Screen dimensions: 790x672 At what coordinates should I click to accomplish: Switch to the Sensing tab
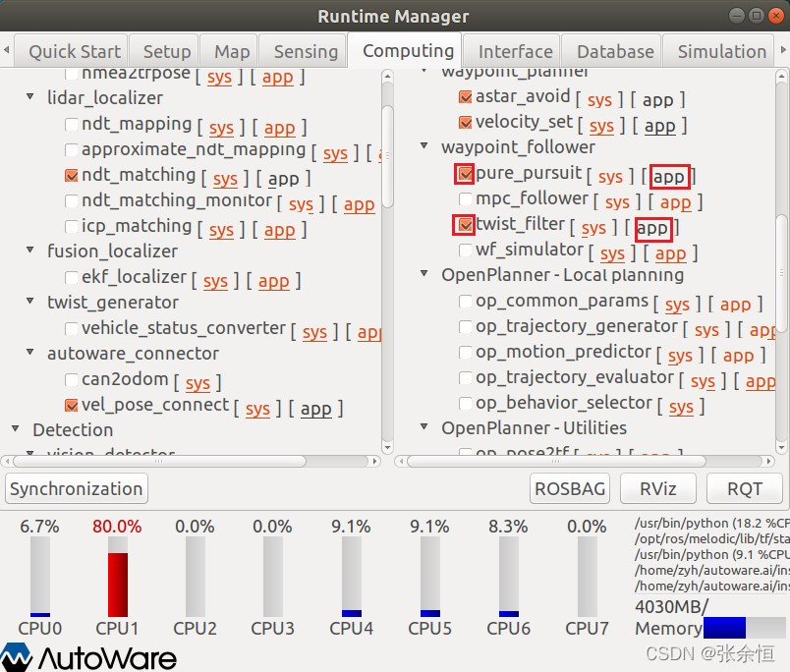click(304, 51)
